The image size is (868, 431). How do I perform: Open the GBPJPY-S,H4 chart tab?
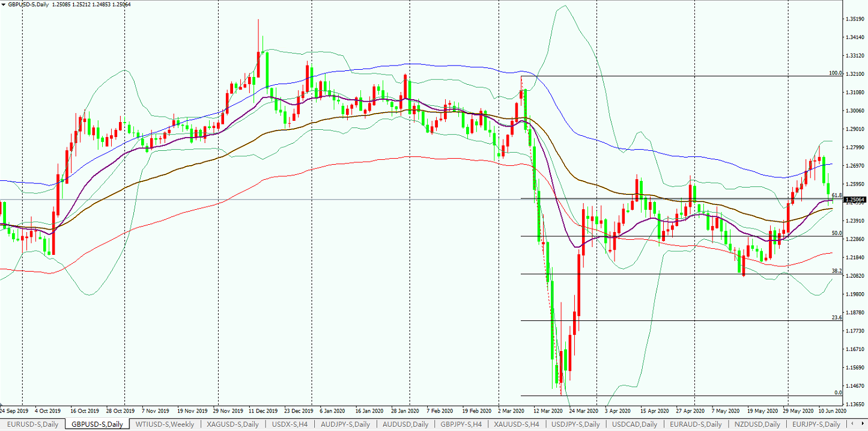tap(461, 424)
